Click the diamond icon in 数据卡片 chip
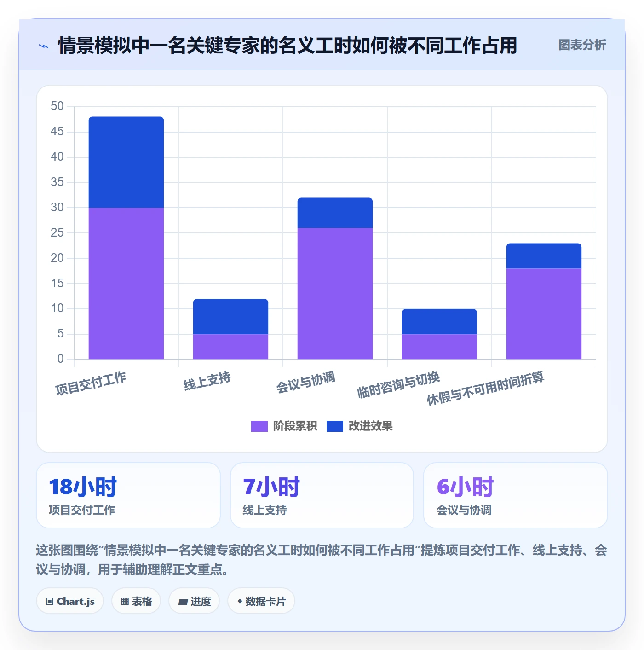Viewport: 644px width, 650px height. click(x=240, y=601)
